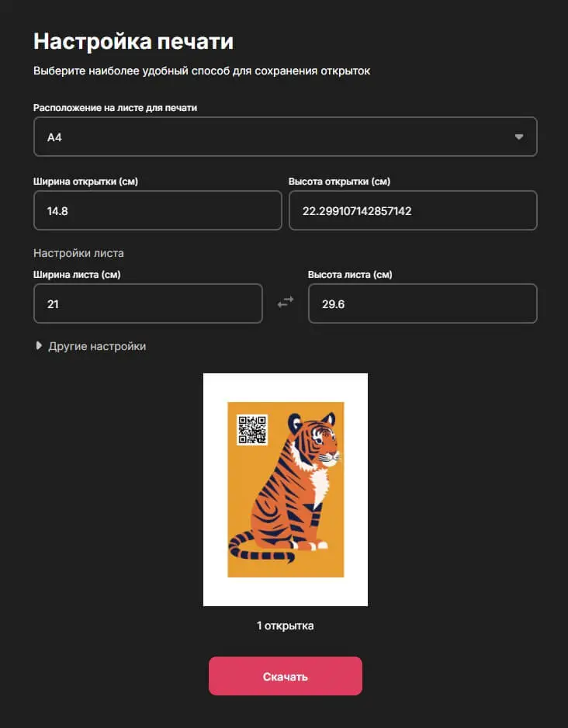Select the sheet height field with 29.6
Screen dimensions: 568x728
[x=423, y=303]
